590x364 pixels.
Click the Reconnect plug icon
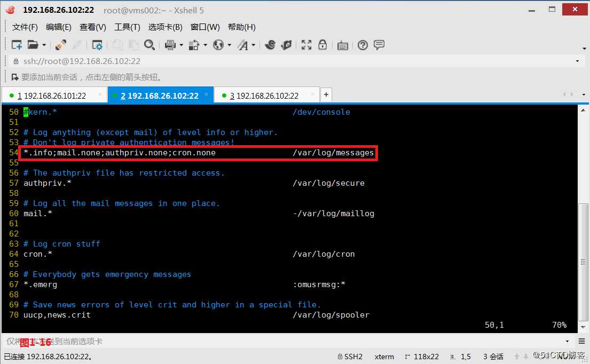(60, 45)
